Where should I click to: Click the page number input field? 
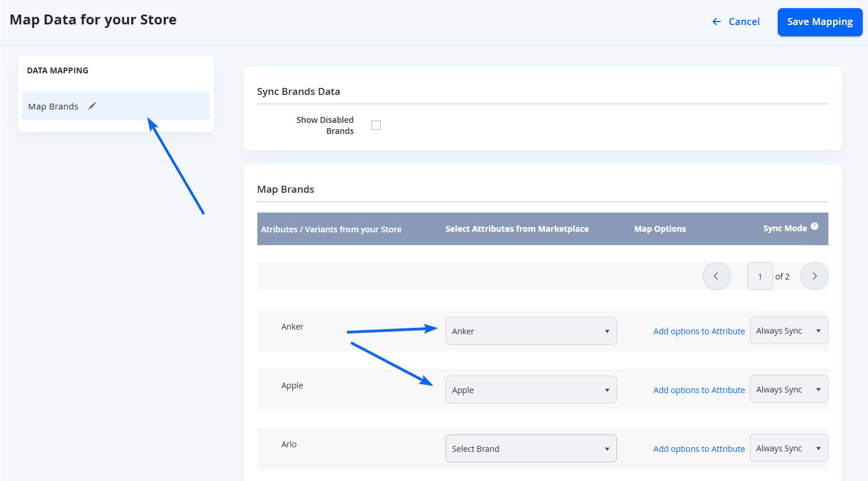click(x=760, y=276)
